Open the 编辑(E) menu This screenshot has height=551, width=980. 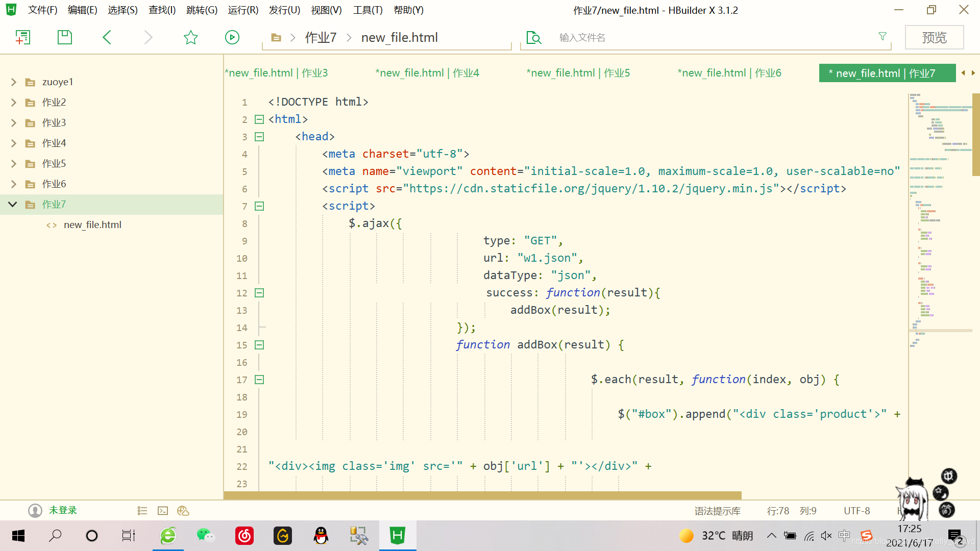(x=82, y=10)
